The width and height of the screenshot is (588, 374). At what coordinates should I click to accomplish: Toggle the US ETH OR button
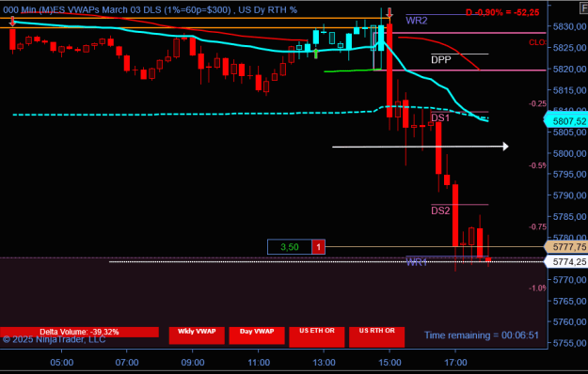click(x=317, y=337)
